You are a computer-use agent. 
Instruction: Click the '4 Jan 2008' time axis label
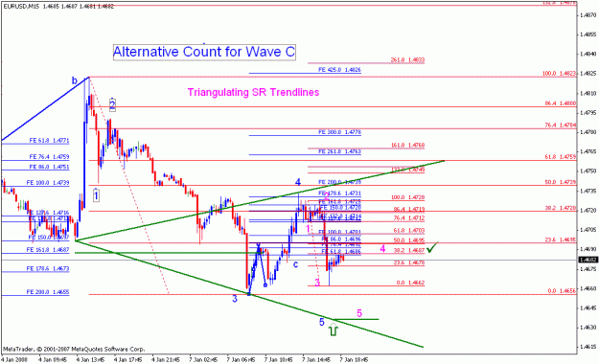pyautogui.click(x=14, y=360)
